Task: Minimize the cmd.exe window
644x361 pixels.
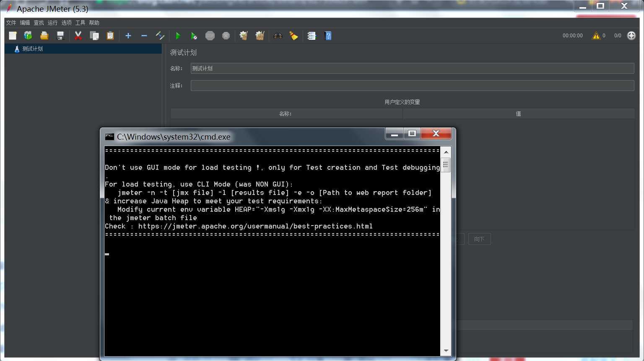Action: point(394,134)
